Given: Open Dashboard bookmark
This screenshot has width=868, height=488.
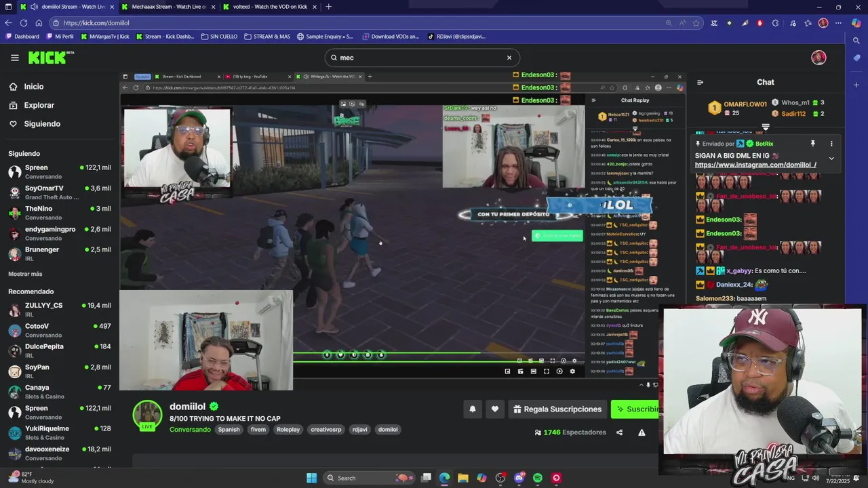Looking at the screenshot, I should coord(22,37).
